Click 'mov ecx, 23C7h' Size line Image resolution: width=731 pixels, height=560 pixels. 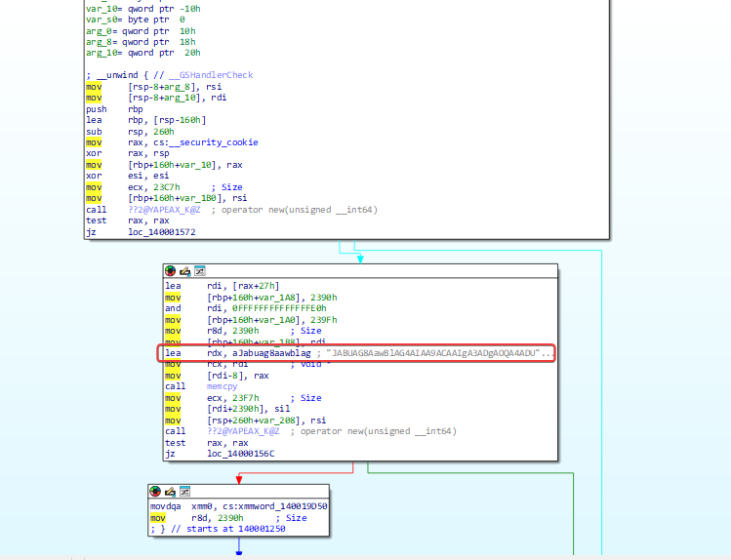click(164, 187)
